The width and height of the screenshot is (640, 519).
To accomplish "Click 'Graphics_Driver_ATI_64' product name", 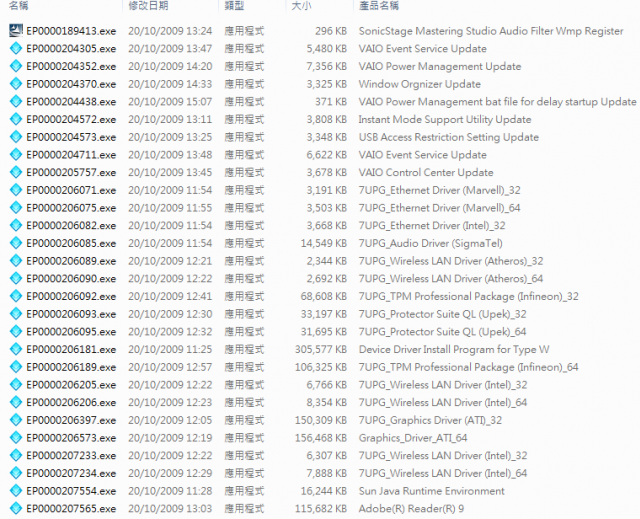I will point(413,438).
